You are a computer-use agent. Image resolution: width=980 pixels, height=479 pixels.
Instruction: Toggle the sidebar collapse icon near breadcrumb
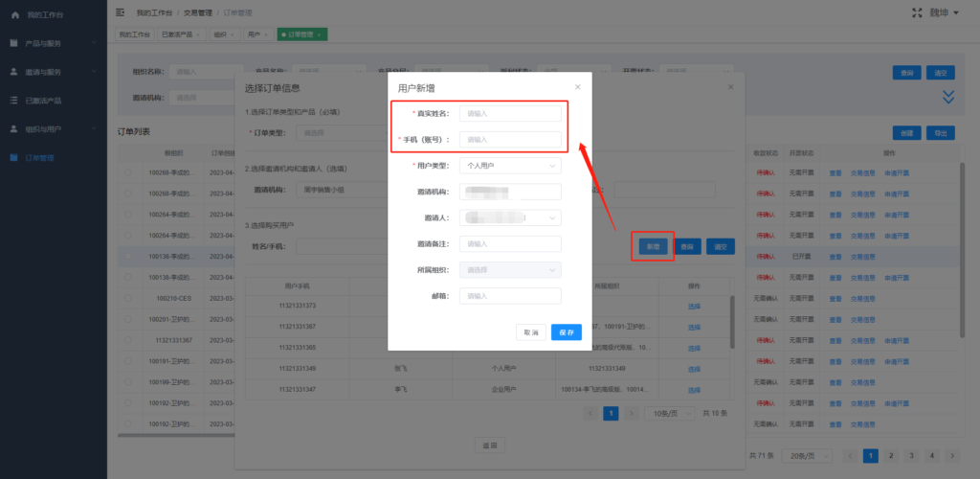[120, 12]
